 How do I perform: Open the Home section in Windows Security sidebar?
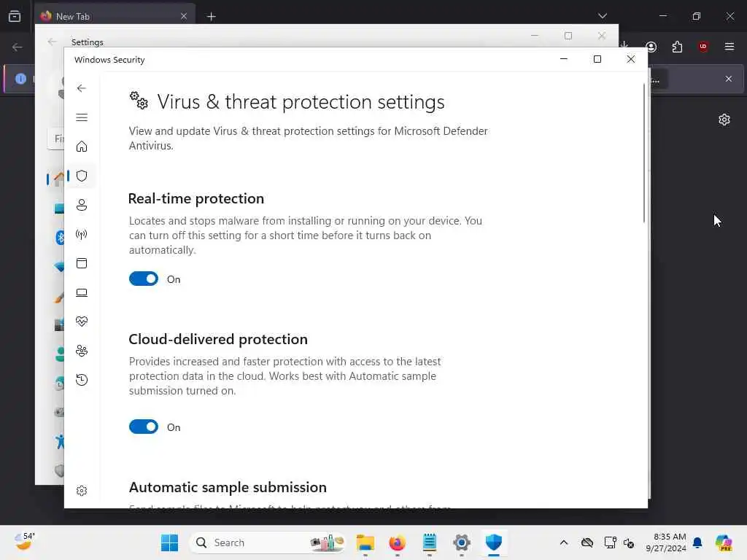[x=82, y=146]
